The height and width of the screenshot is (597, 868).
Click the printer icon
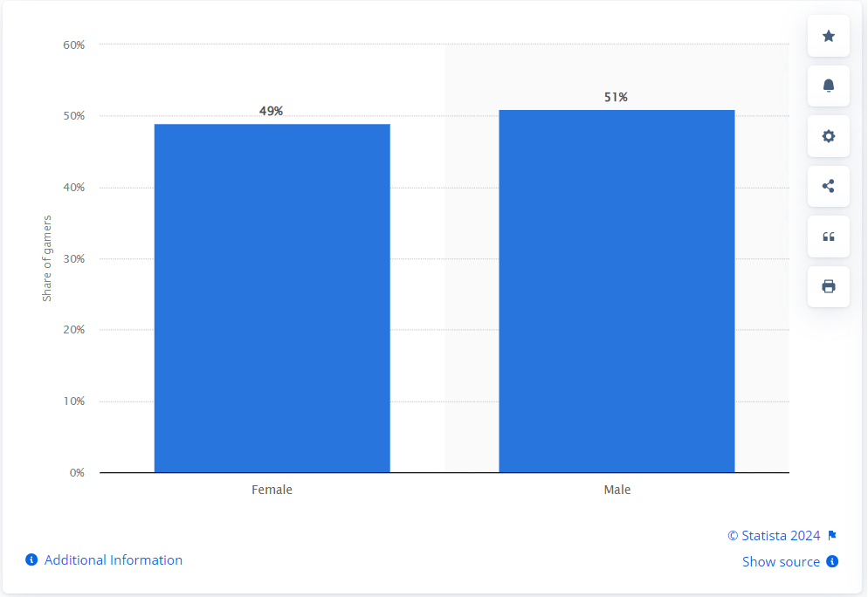pyautogui.click(x=829, y=286)
